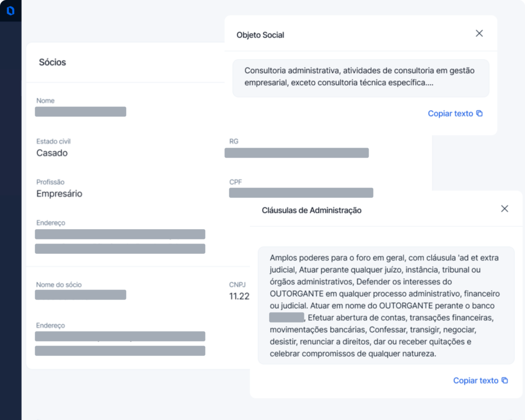Close the Objeto Social panel

[479, 33]
